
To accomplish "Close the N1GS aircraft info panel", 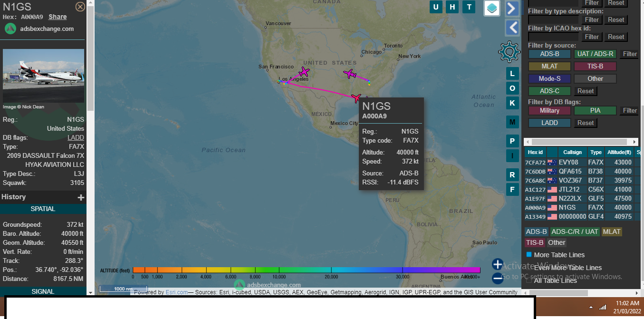I will 80,7.
